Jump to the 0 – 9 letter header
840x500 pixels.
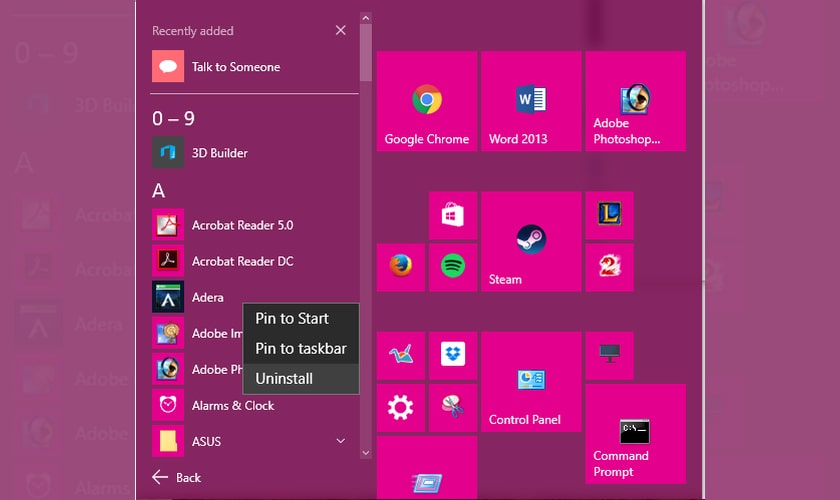173,118
